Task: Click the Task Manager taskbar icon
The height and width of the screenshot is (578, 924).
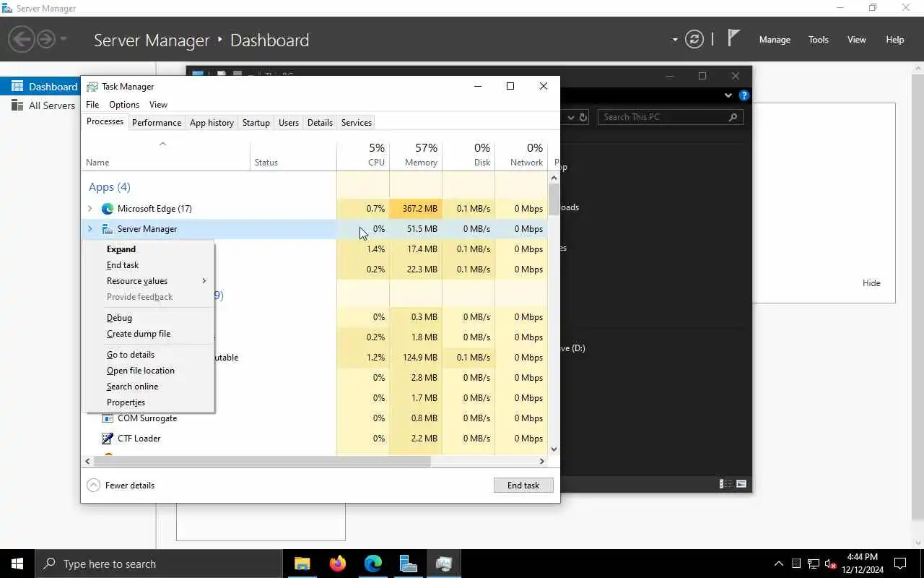Action: click(x=444, y=564)
